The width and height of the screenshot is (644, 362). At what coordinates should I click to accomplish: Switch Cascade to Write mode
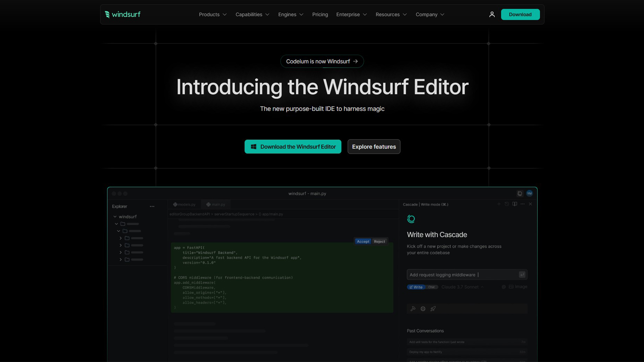[x=416, y=287]
